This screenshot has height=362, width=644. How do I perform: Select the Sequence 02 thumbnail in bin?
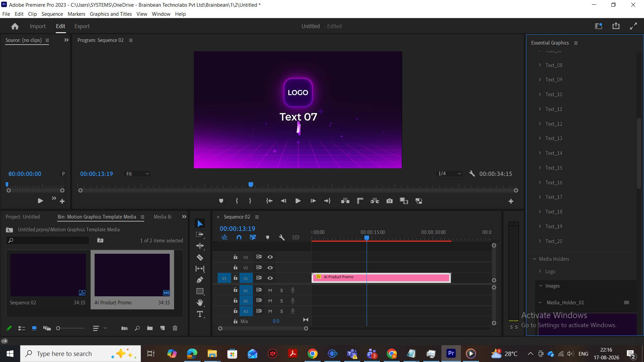(x=48, y=275)
